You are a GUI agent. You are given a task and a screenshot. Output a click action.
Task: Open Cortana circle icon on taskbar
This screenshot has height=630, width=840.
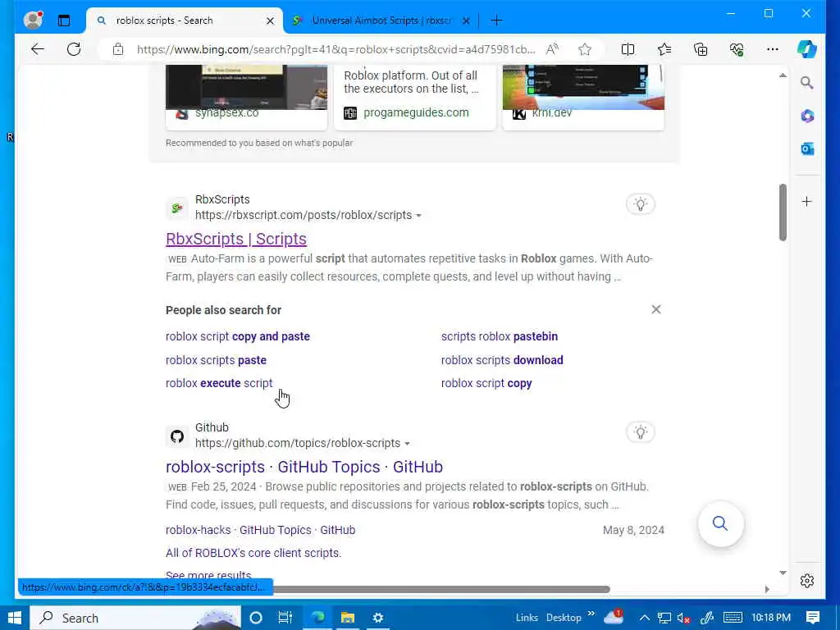[x=256, y=618]
